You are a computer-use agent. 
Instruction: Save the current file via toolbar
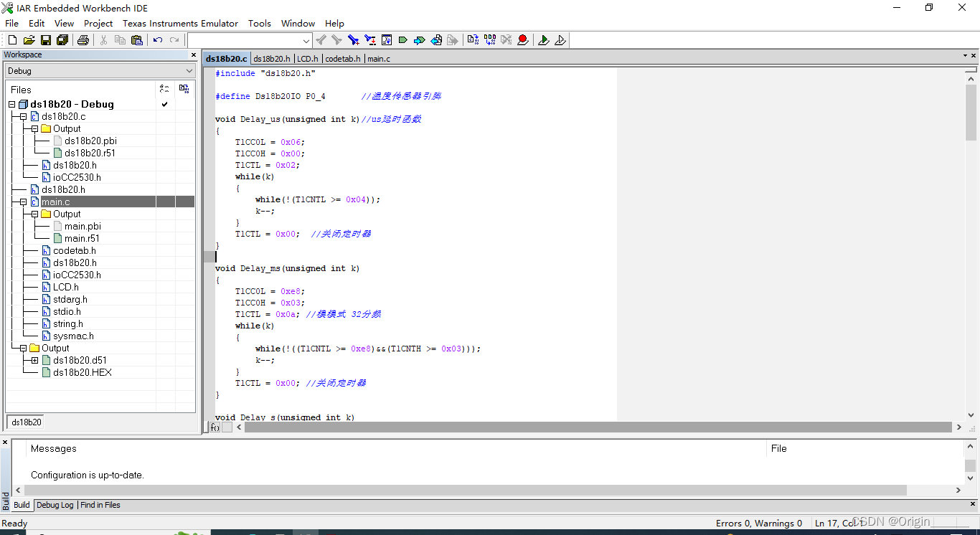pyautogui.click(x=46, y=40)
